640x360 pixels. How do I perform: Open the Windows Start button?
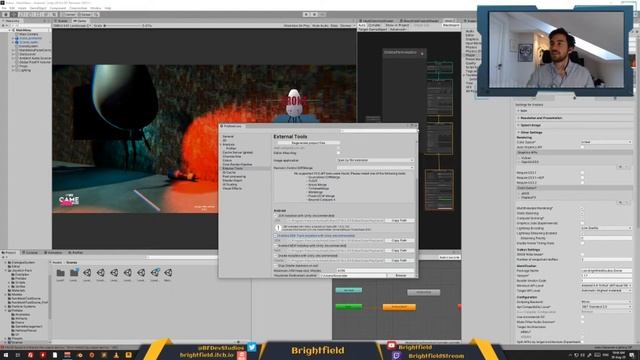tap(6, 355)
